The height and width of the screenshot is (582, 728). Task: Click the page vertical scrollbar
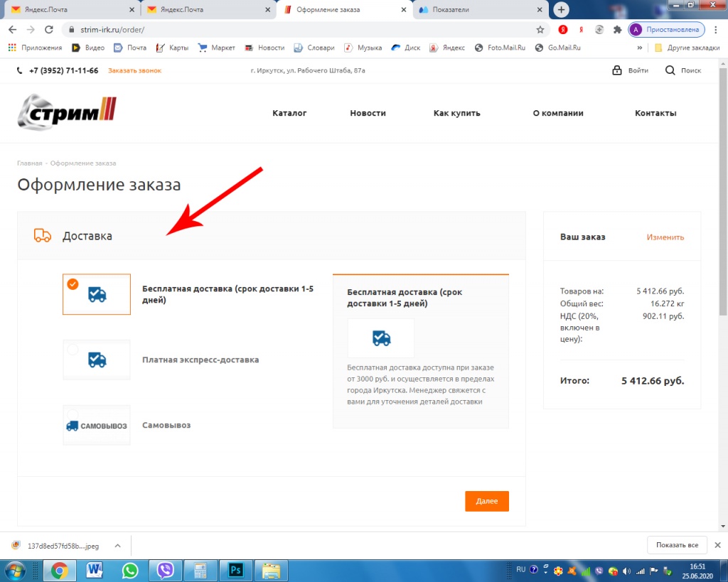723,213
